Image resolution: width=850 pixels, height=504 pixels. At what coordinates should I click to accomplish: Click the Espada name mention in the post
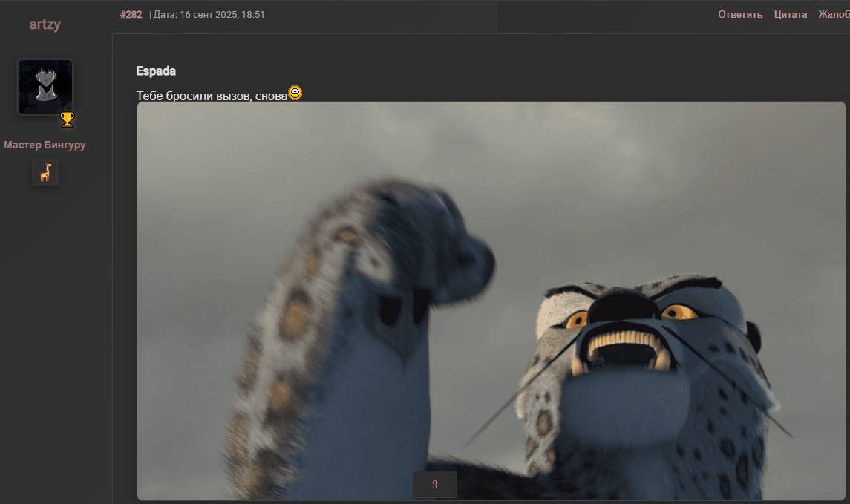[156, 71]
